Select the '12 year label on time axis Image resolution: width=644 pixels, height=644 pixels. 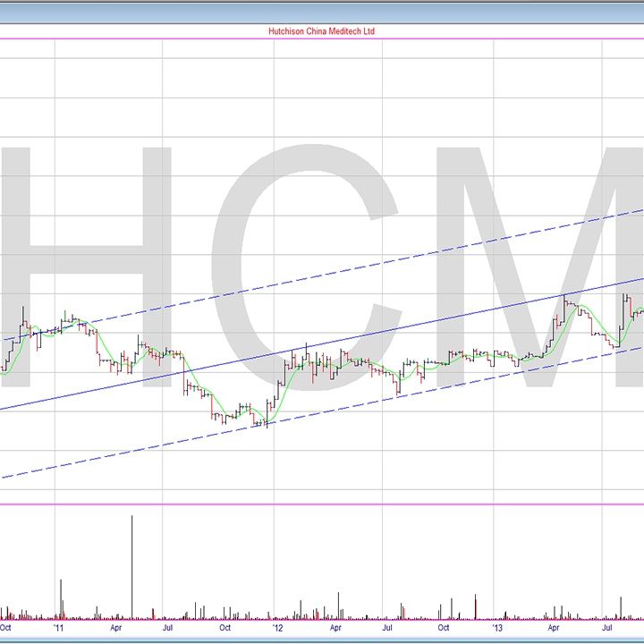(278, 628)
